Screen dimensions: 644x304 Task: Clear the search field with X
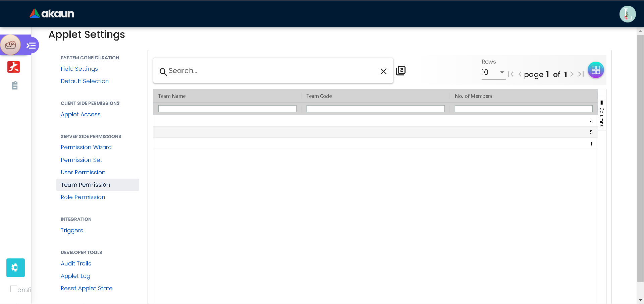(x=383, y=71)
